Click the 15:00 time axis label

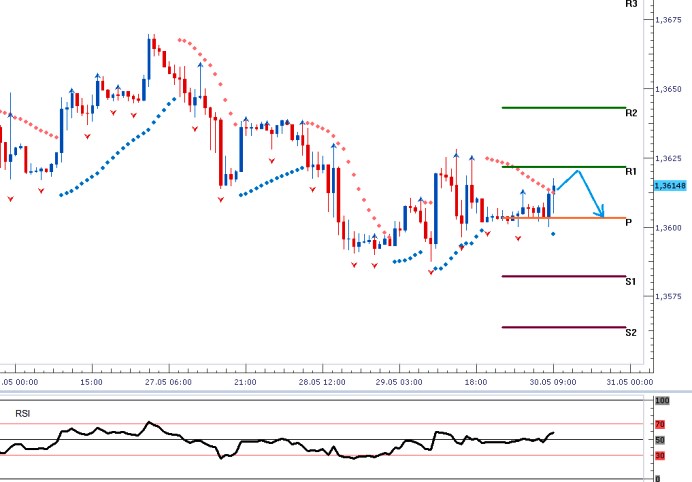pyautogui.click(x=91, y=382)
